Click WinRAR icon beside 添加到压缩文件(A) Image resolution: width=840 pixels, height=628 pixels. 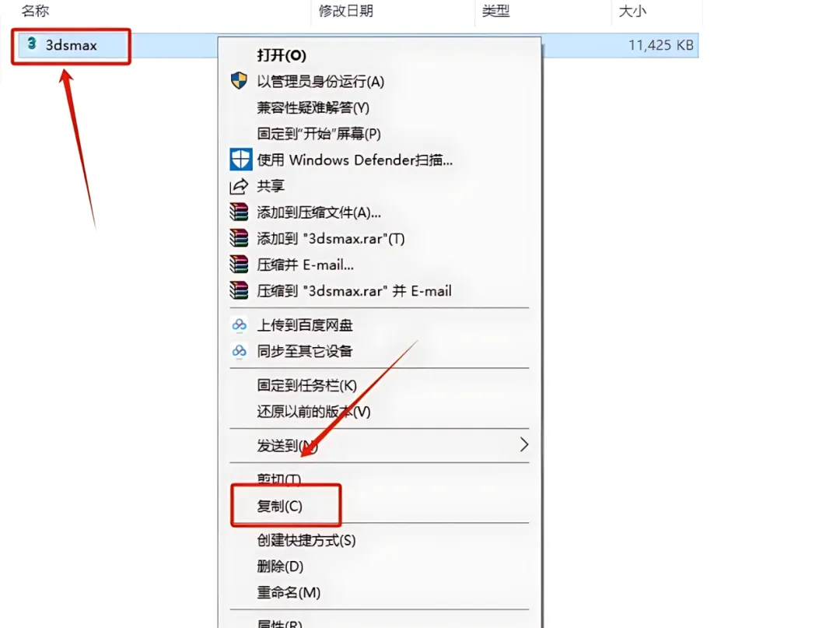tap(239, 212)
